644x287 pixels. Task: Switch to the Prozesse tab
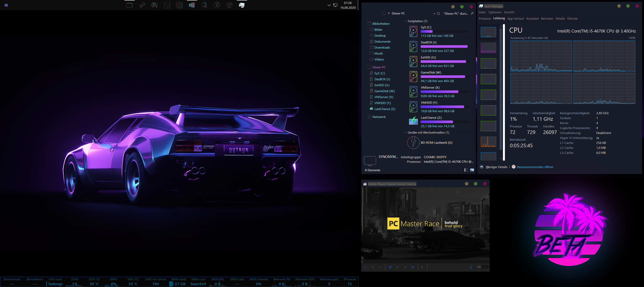484,18
